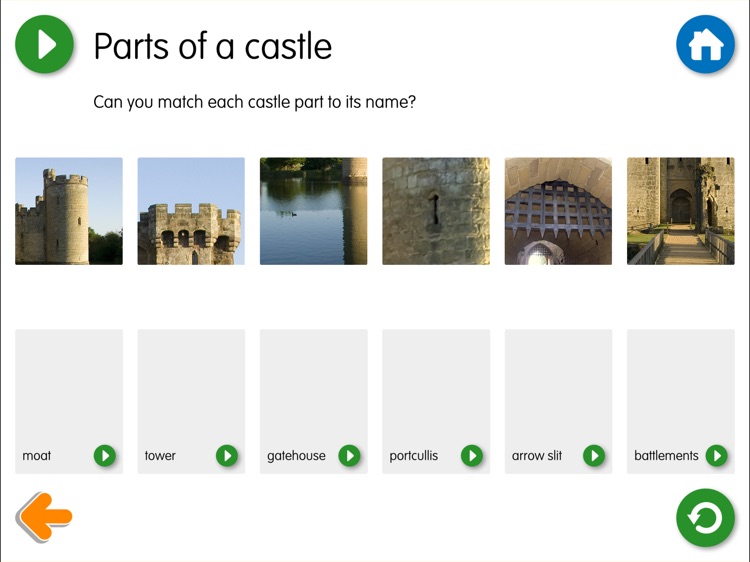Play audio for the word battlements
Viewport: 750px width, 562px height.
coord(716,456)
